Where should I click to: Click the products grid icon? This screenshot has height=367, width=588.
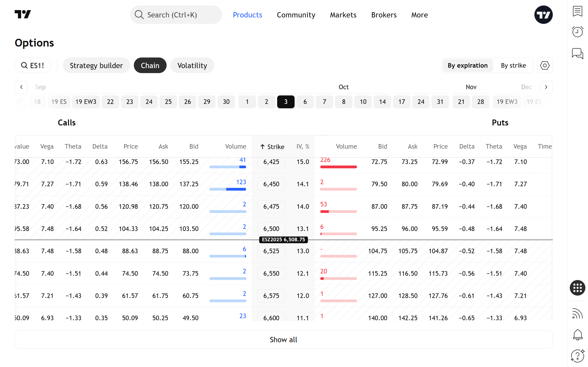click(577, 288)
